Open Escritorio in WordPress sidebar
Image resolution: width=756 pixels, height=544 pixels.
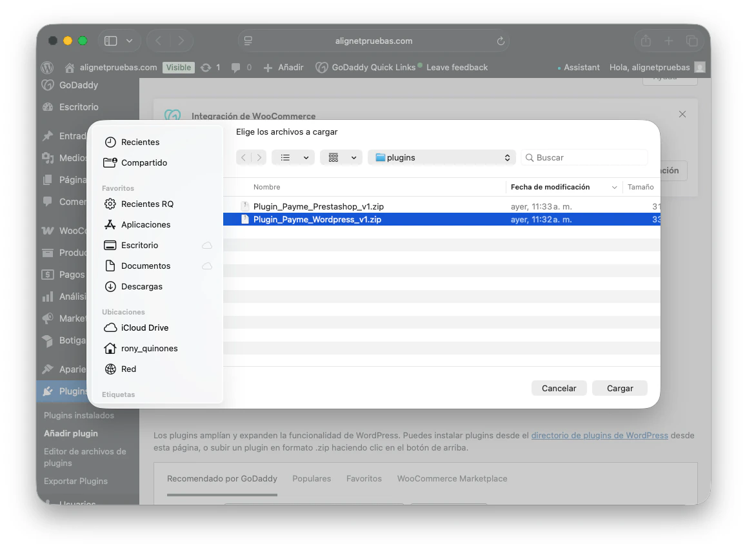[x=70, y=107]
